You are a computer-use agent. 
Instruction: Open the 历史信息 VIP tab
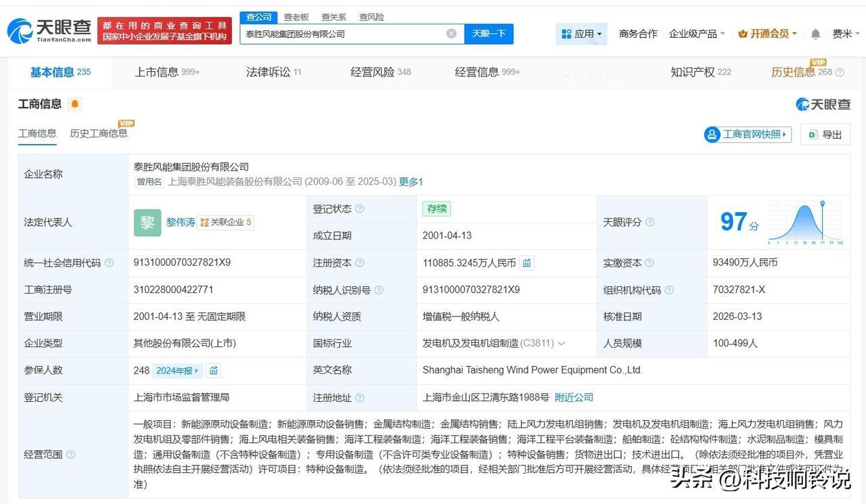click(802, 72)
